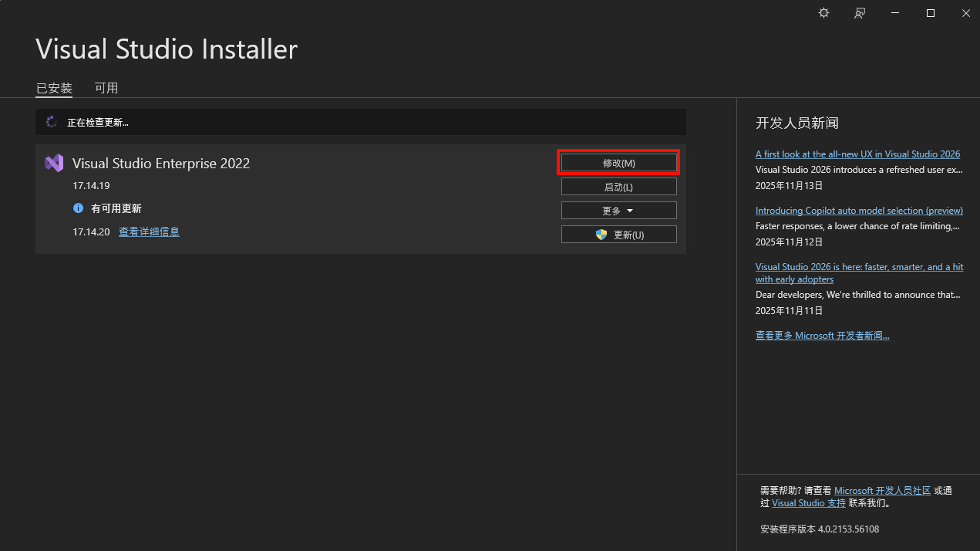Click the available version 17.14.20
This screenshot has width=980, height=551.
91,232
